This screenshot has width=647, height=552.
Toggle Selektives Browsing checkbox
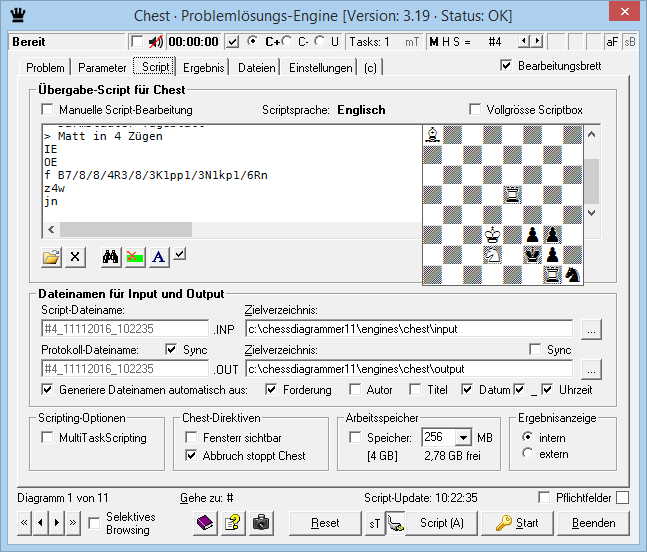point(94,523)
